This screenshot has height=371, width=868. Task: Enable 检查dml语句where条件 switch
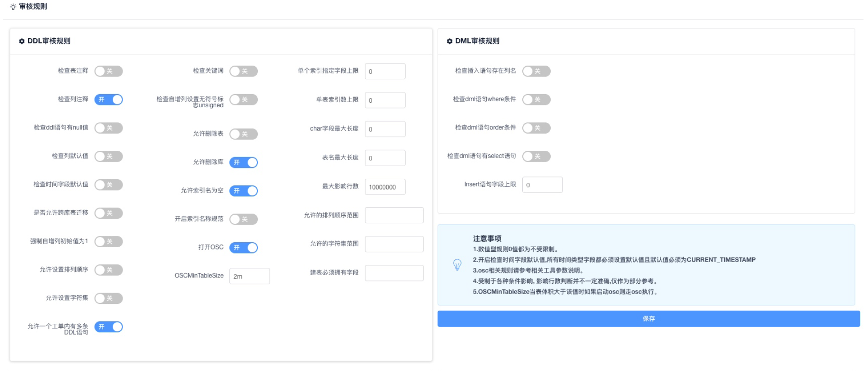(536, 100)
